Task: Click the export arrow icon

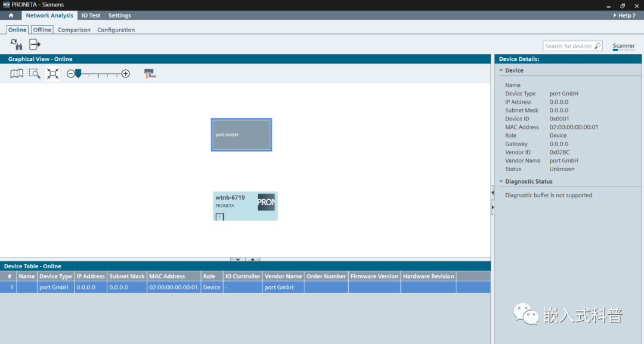Action: pos(35,44)
